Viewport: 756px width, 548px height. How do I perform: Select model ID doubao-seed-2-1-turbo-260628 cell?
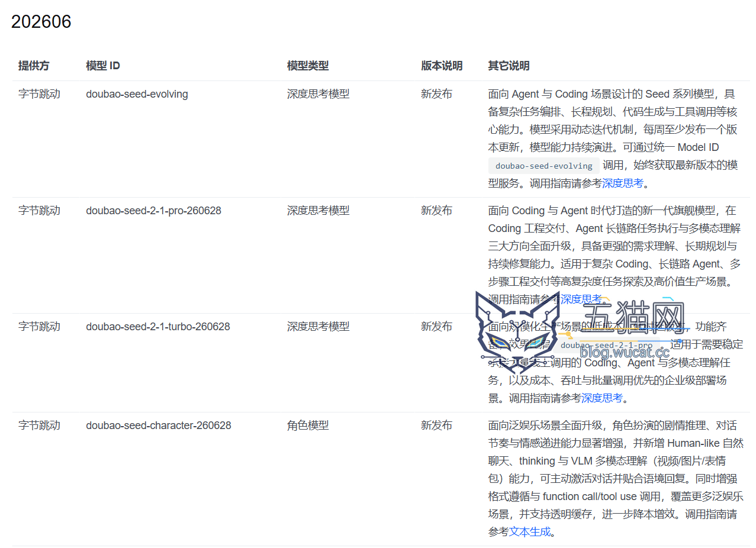click(158, 327)
